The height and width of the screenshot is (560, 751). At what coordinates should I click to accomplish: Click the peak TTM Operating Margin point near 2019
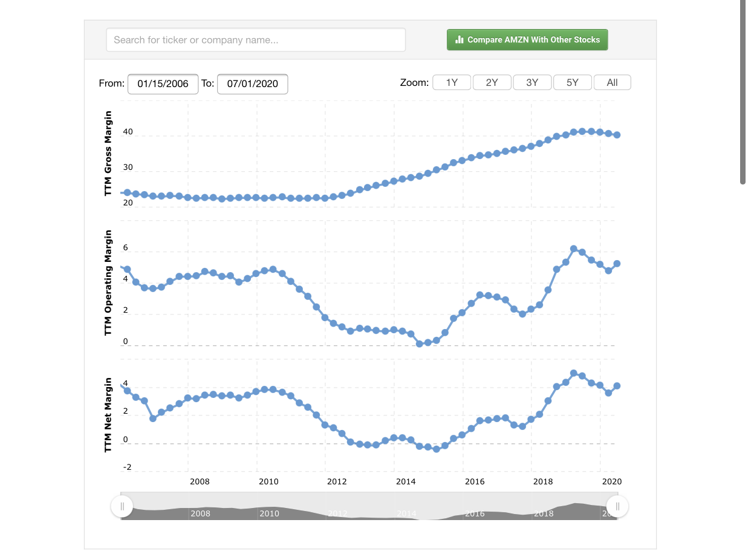click(574, 249)
